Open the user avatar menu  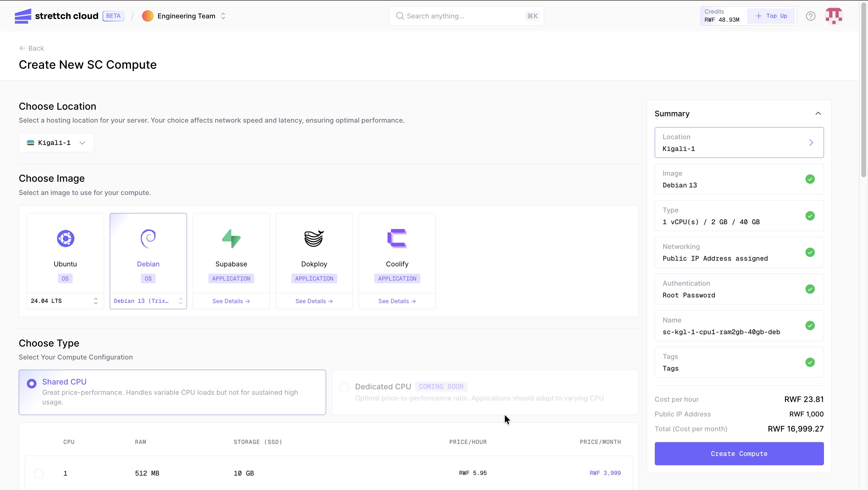(x=834, y=16)
